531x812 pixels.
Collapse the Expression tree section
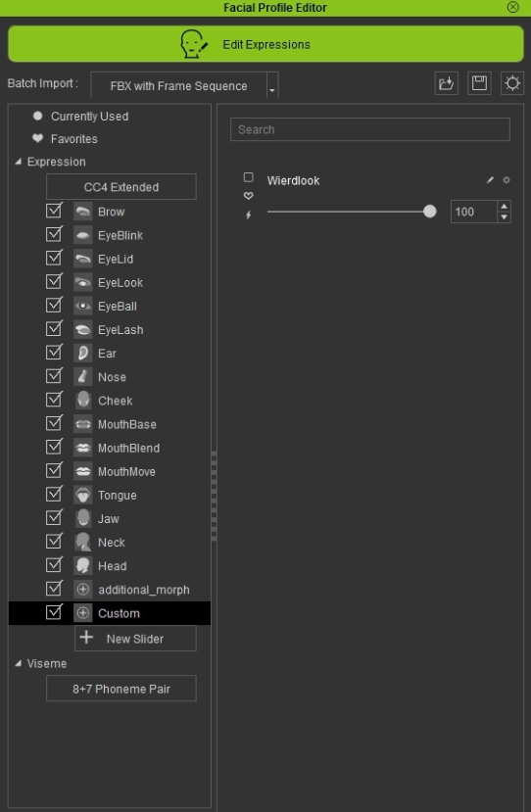pos(19,162)
